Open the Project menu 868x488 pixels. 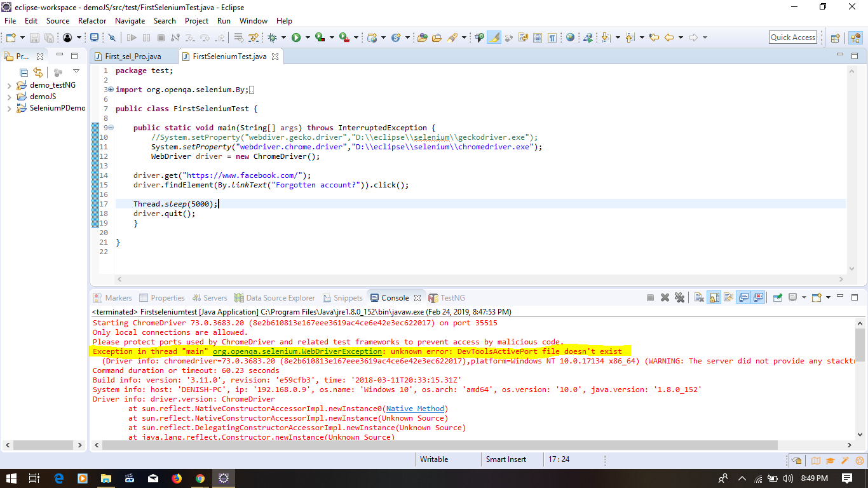(x=196, y=21)
